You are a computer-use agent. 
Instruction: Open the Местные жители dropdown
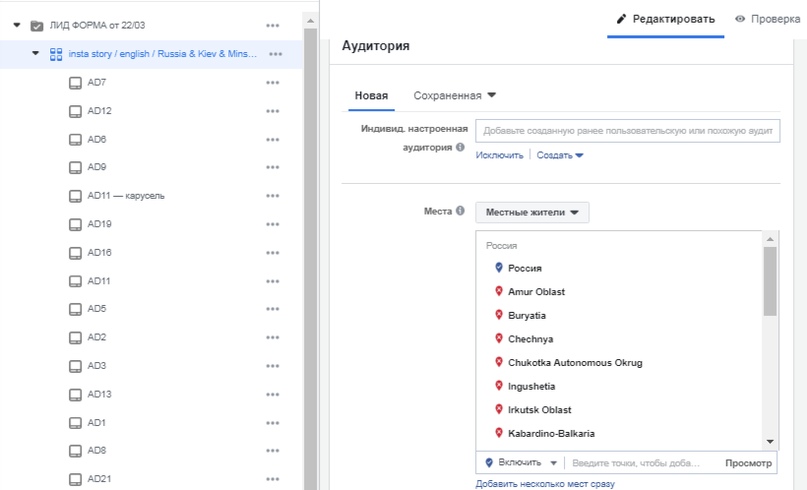(532, 212)
